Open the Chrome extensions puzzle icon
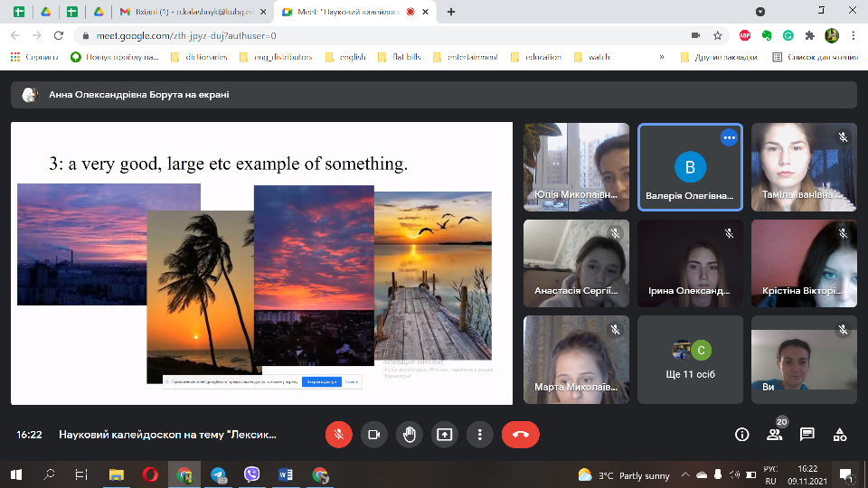 click(x=810, y=35)
